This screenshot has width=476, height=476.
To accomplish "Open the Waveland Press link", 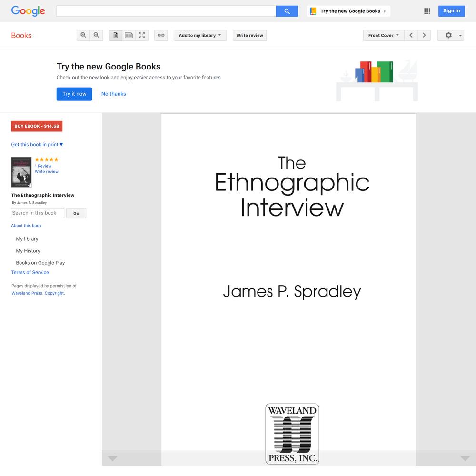I will coord(27,293).
